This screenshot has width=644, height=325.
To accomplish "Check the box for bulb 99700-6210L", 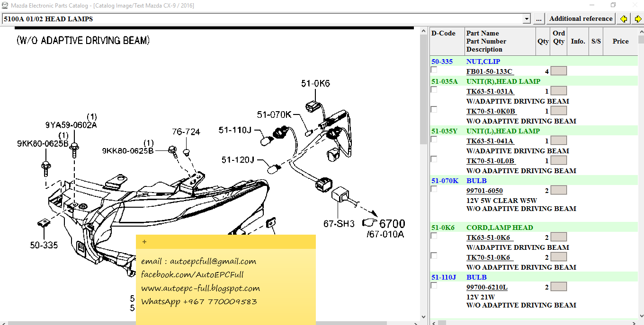I will click(434, 285).
